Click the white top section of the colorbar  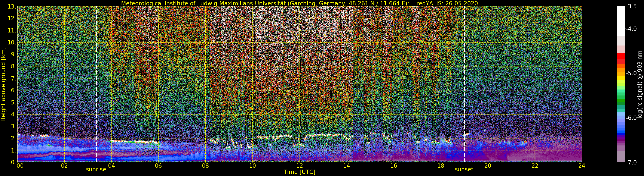point(621,21)
